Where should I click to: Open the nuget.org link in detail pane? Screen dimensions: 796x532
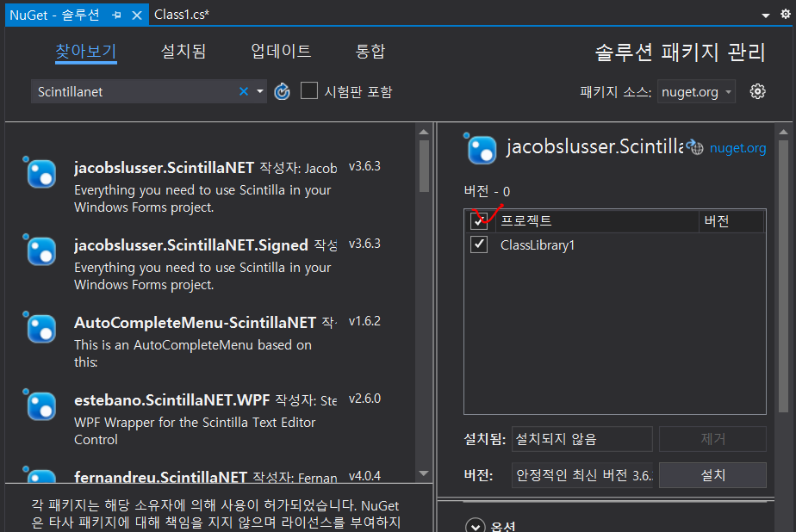coord(737,148)
